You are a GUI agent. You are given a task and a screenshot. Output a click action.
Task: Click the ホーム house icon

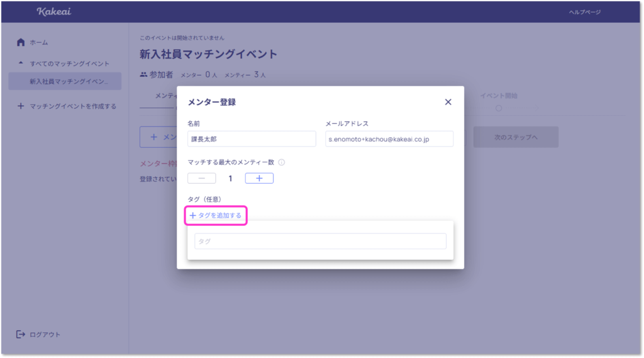(21, 42)
